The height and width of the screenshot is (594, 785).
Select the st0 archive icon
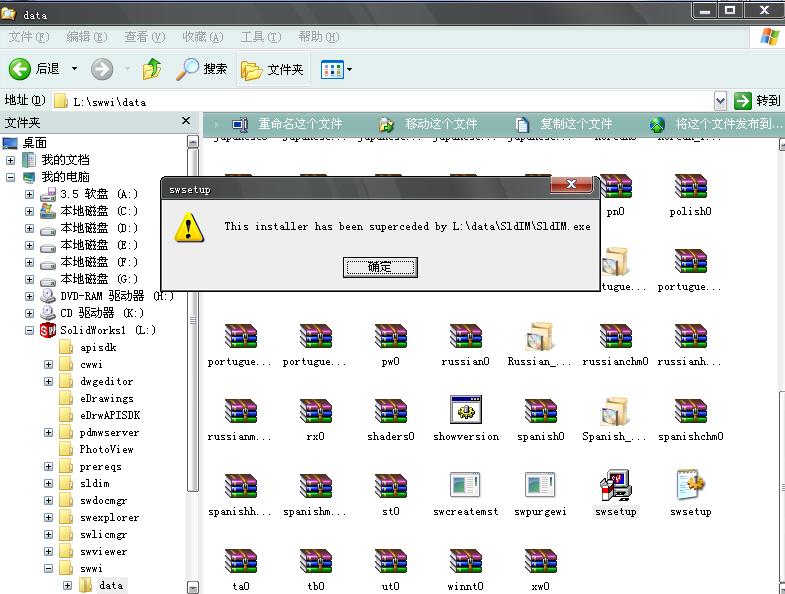390,486
